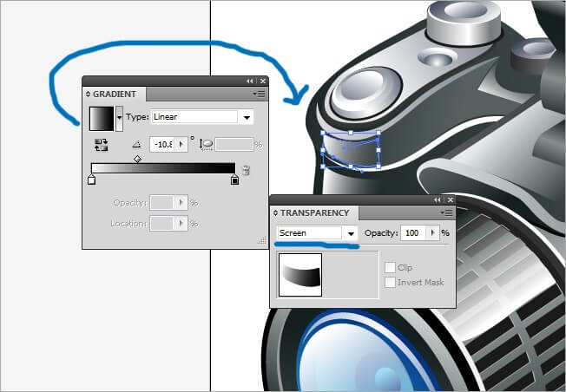
Task: Click the top-middle selection handle
Action: 351,133
